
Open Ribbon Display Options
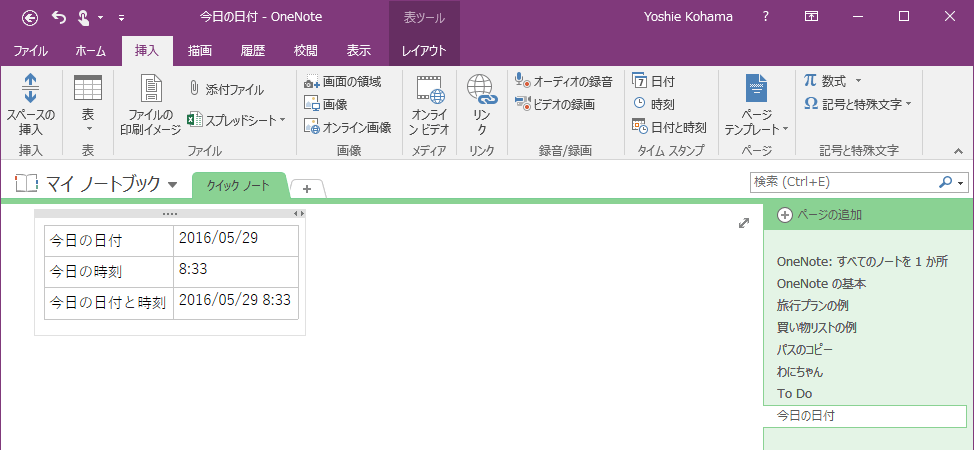(811, 17)
